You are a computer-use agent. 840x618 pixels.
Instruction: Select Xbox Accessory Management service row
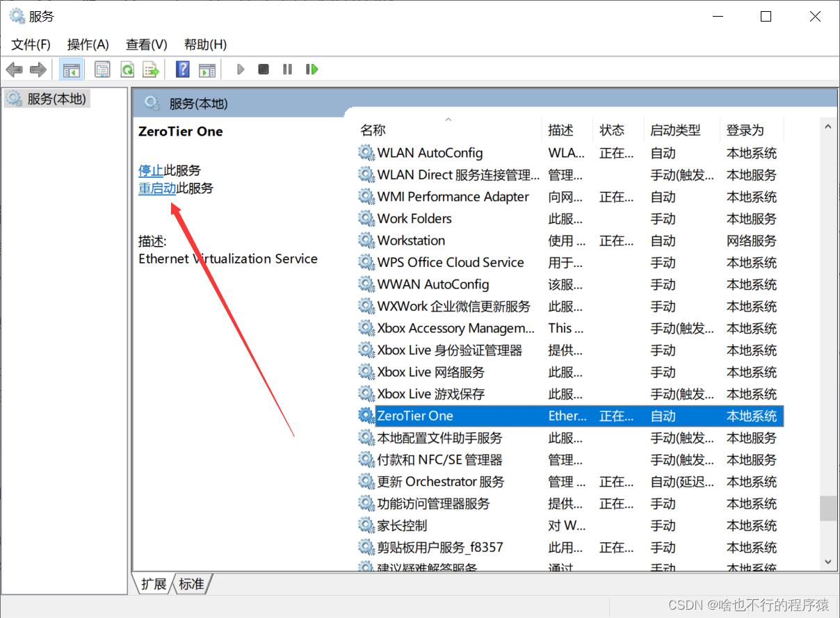point(570,328)
